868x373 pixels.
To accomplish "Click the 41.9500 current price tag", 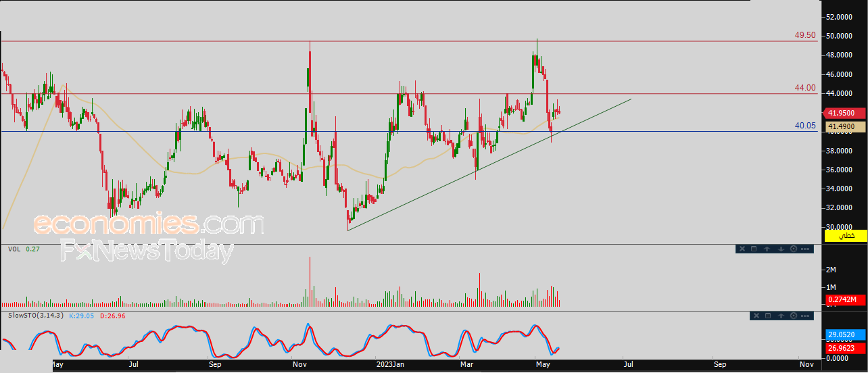I will click(x=841, y=114).
